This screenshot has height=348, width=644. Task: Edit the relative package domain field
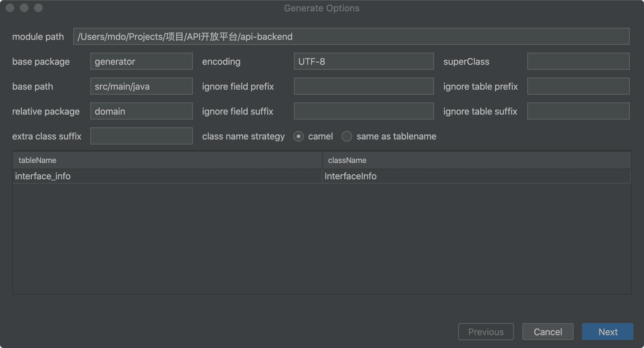tap(141, 111)
